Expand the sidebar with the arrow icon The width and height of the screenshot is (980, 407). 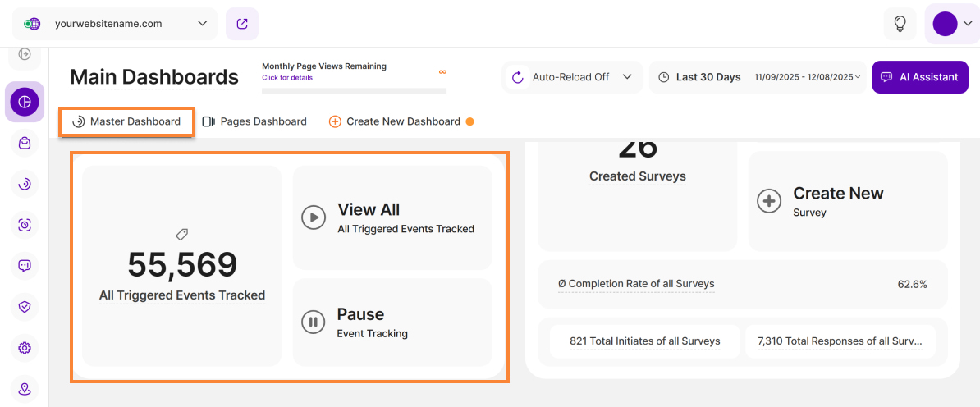25,54
